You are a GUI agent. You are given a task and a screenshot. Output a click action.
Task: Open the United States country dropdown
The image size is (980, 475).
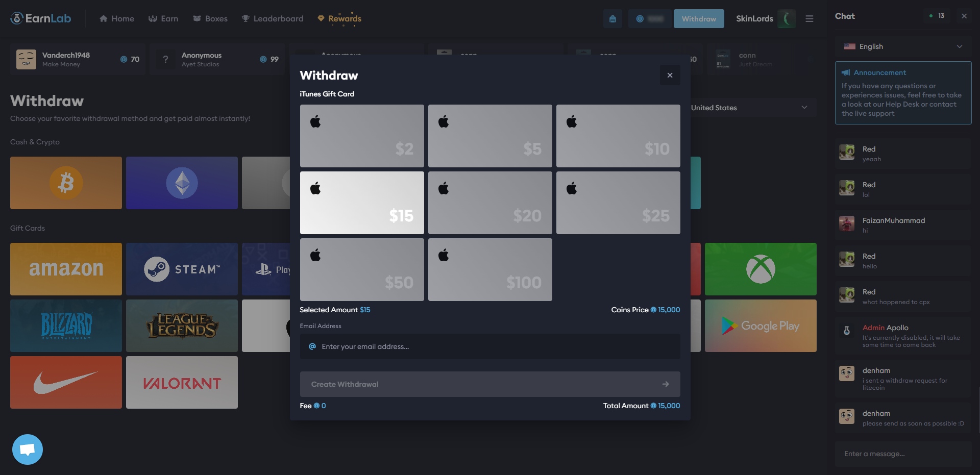[750, 108]
